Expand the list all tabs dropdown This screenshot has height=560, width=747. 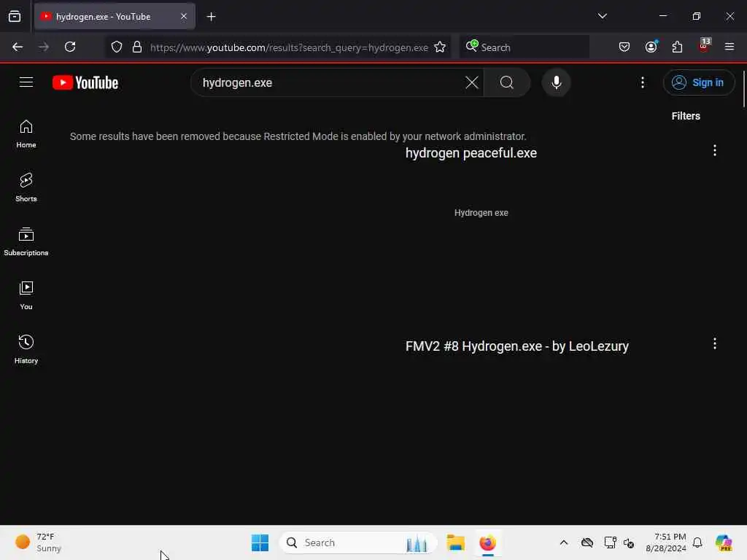click(x=602, y=16)
